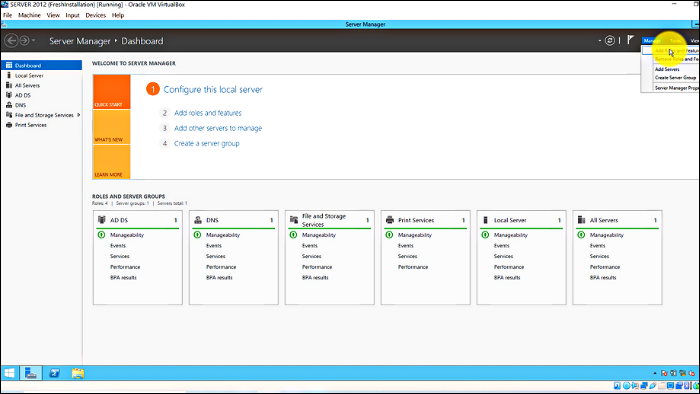Click Performance in the Print Services tile
The image size is (700, 394).
413,267
